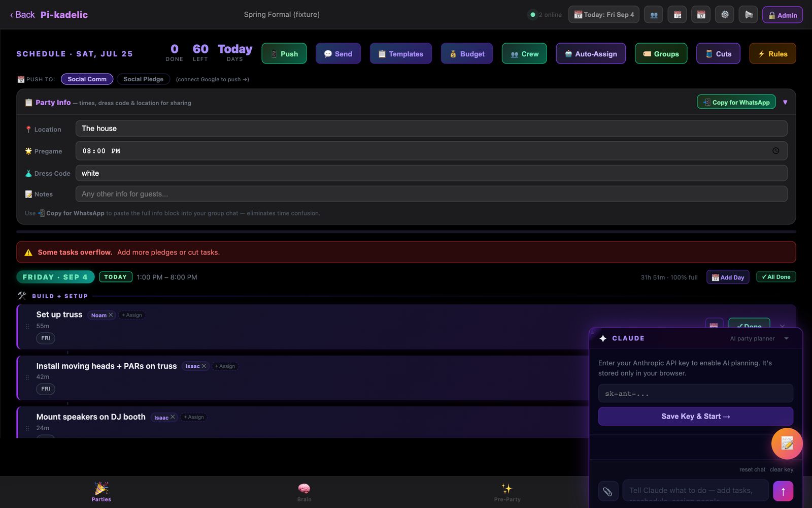Viewport: 812px width, 508px height.
Task: Click the Set up truss task title
Action: (x=59, y=314)
